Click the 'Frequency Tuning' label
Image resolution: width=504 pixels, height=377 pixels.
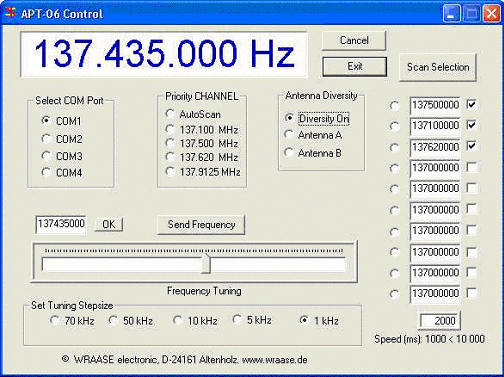(204, 291)
